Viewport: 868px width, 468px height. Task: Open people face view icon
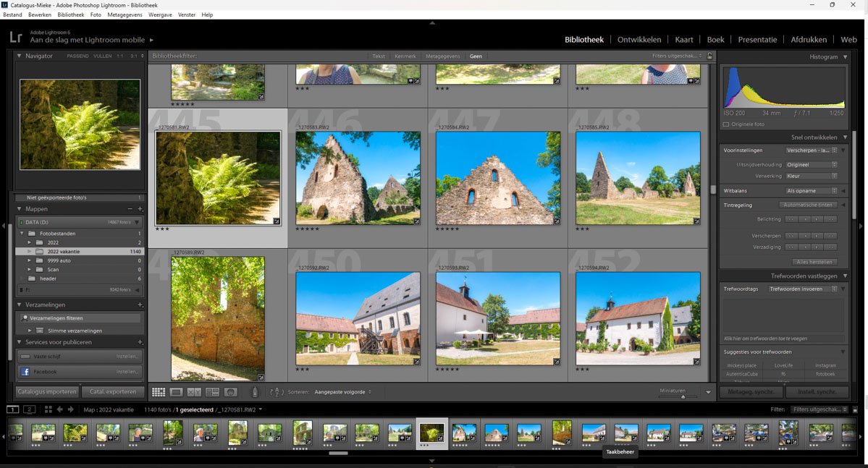pyautogui.click(x=231, y=392)
